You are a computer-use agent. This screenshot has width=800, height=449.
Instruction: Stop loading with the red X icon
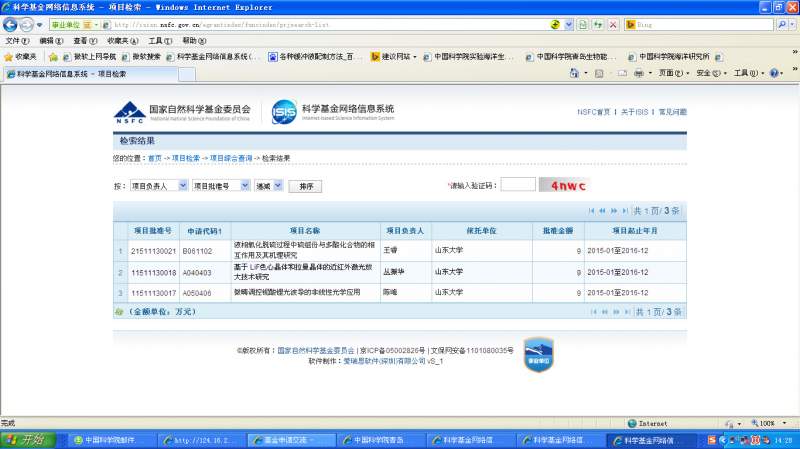point(613,24)
